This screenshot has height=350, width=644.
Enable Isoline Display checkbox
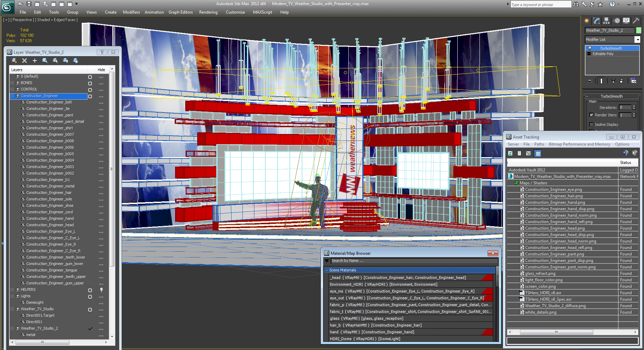[x=591, y=124]
